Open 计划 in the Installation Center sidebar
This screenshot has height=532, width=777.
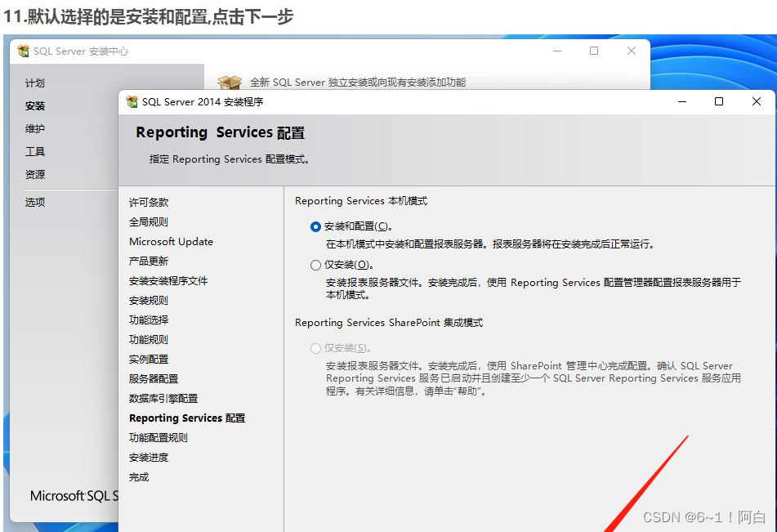tap(35, 83)
